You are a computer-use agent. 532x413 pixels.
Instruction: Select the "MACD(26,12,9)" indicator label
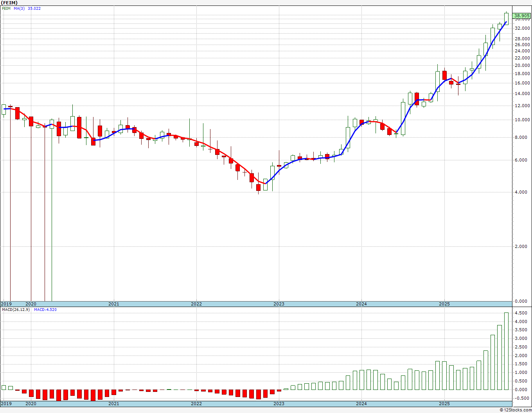click(x=16, y=310)
